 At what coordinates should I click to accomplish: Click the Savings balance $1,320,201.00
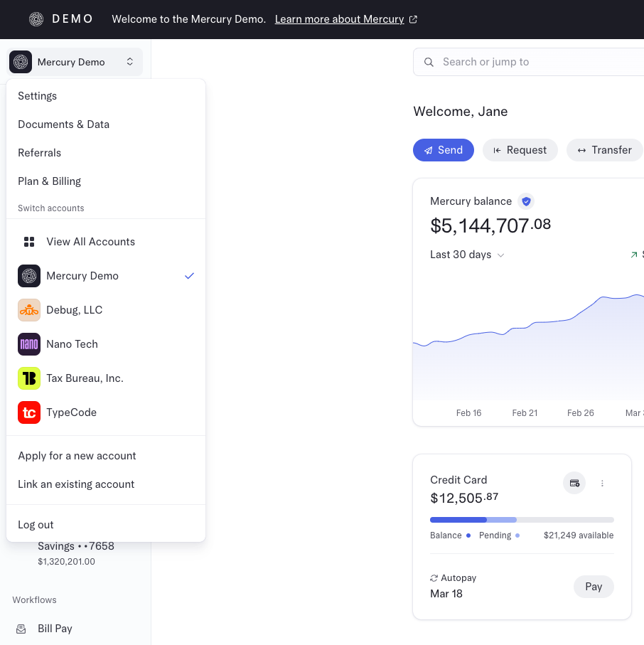pyautogui.click(x=66, y=562)
